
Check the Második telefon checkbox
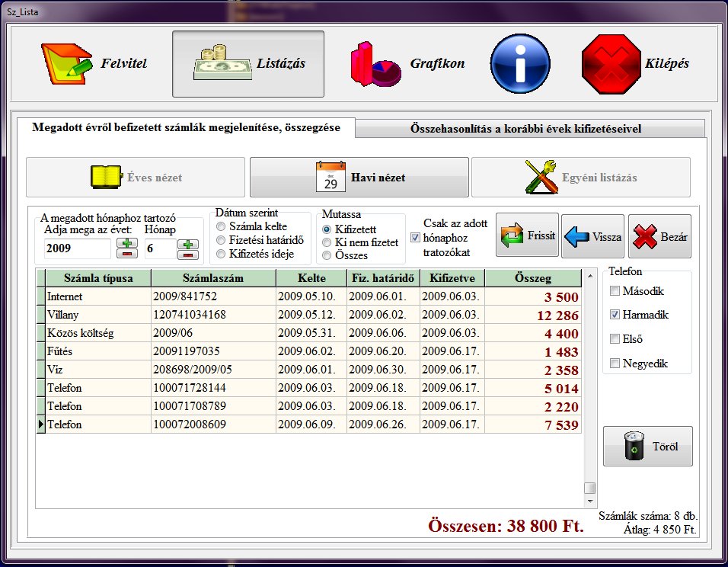(615, 291)
